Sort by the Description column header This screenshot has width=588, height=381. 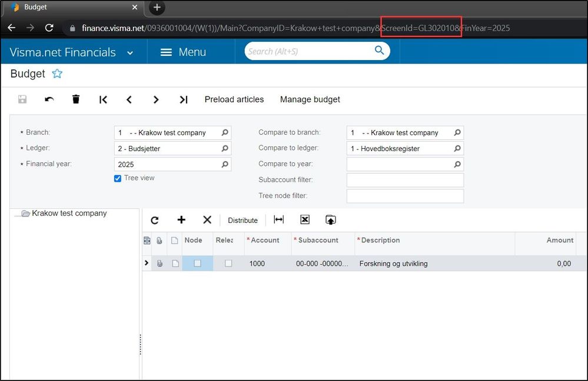[x=434, y=240]
